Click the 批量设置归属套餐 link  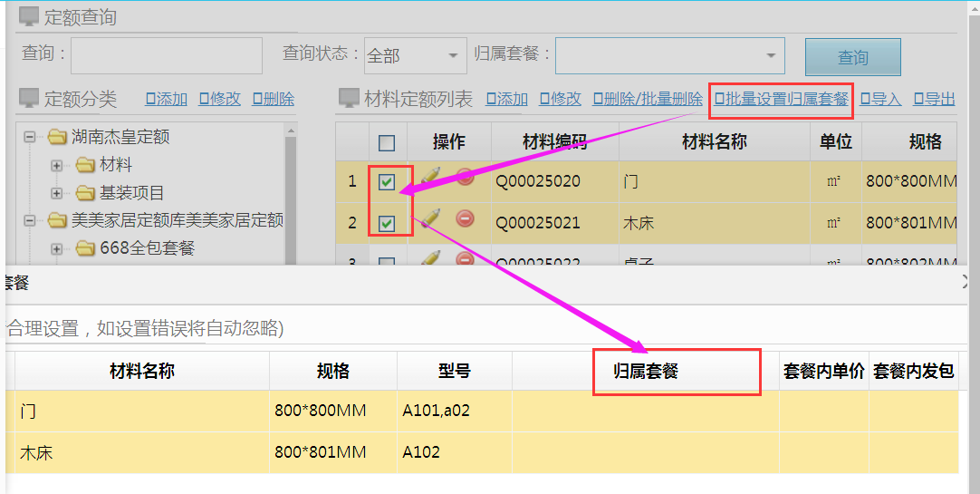click(781, 99)
